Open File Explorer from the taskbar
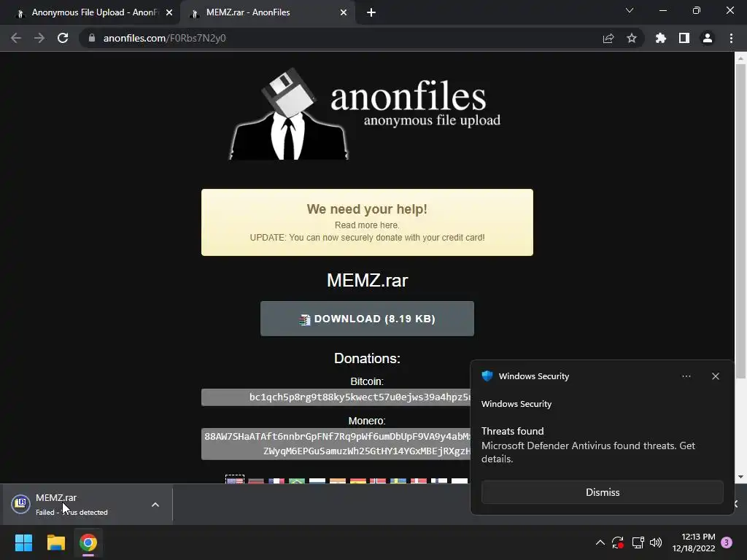Image resolution: width=747 pixels, height=560 pixels. click(x=55, y=542)
